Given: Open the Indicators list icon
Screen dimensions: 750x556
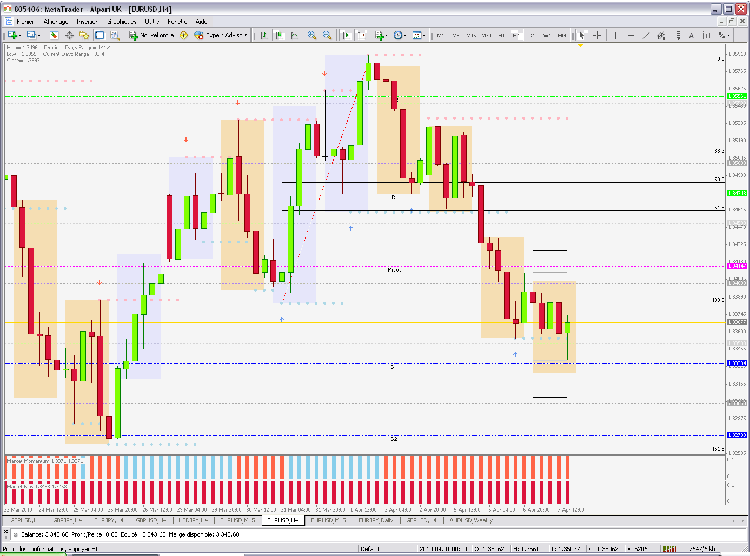Looking at the screenshot, I should click(x=380, y=35).
